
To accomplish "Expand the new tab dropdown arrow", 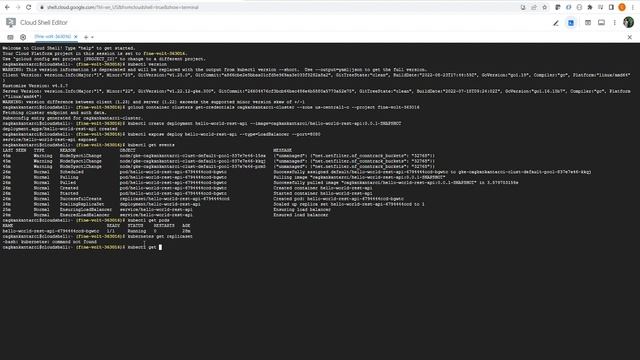I will (x=92, y=37).
